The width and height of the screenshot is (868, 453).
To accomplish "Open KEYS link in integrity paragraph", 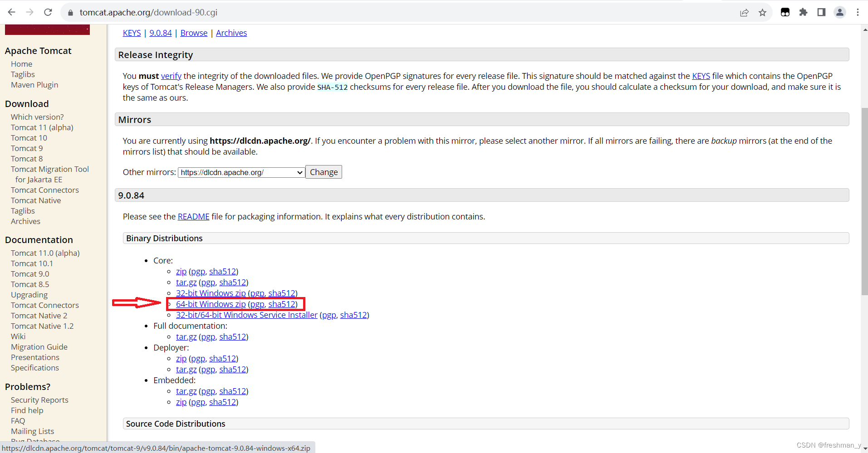I will [x=701, y=76].
